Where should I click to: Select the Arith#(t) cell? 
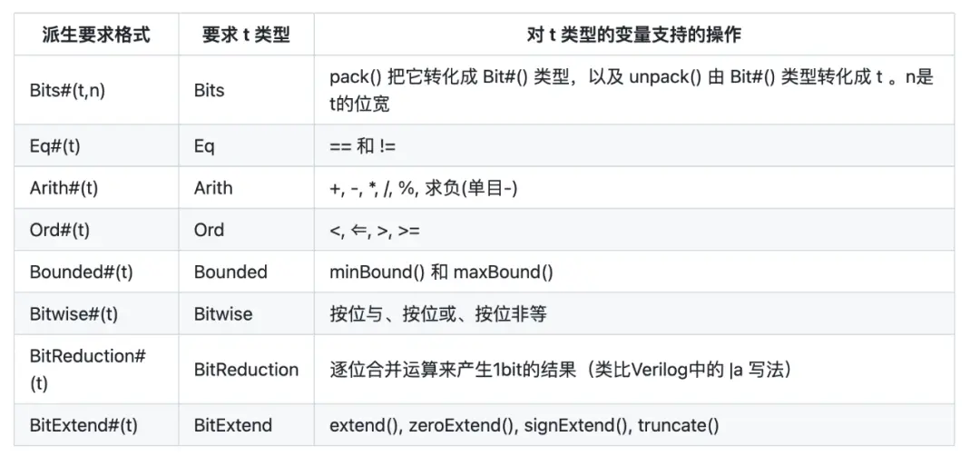64,188
